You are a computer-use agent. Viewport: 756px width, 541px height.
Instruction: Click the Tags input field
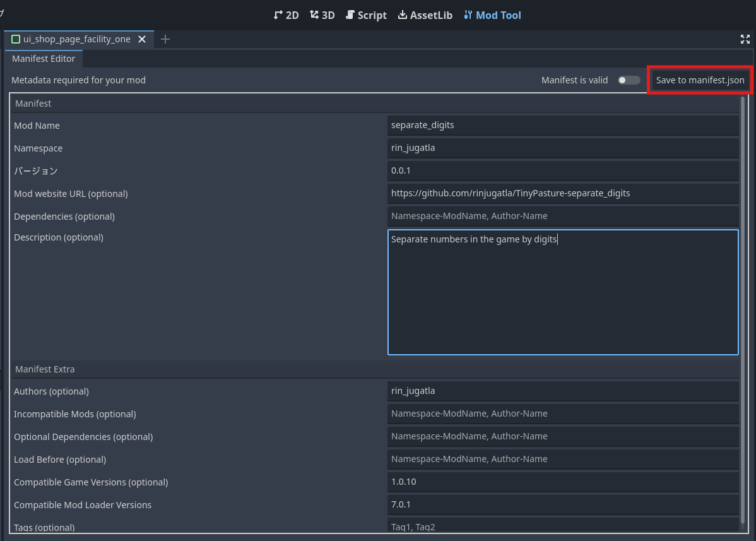coord(563,525)
